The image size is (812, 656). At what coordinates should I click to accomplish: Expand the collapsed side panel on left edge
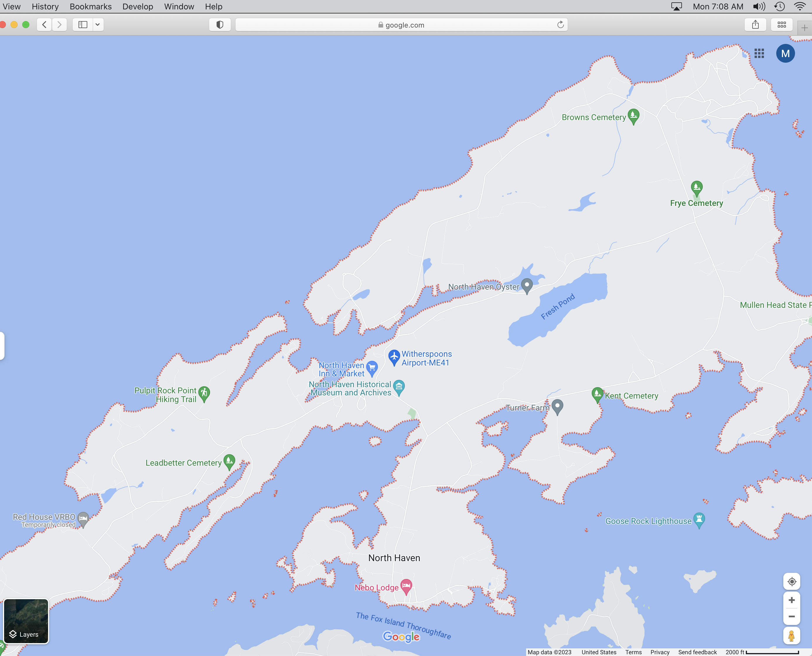click(2, 345)
